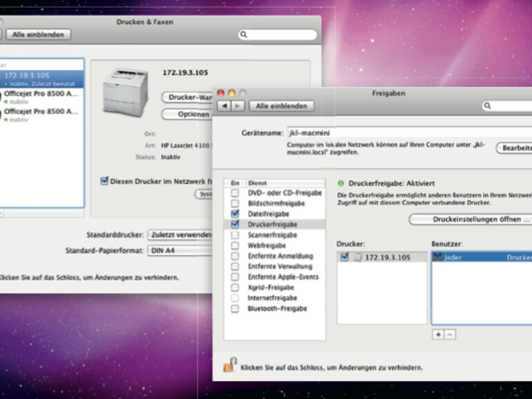Open the Standarddrucker dropdown
Screen dimensions: 532x399
[x=181, y=235]
